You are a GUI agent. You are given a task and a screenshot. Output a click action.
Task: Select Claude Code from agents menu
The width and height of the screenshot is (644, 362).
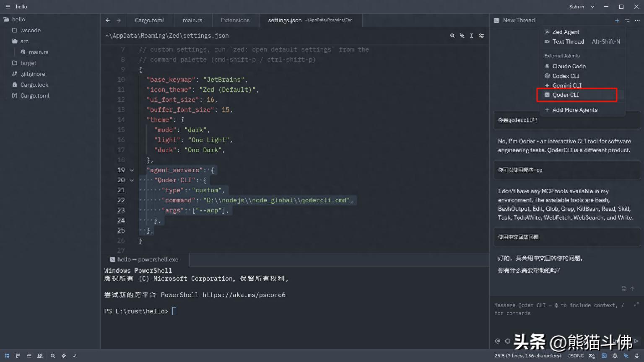[x=569, y=66]
